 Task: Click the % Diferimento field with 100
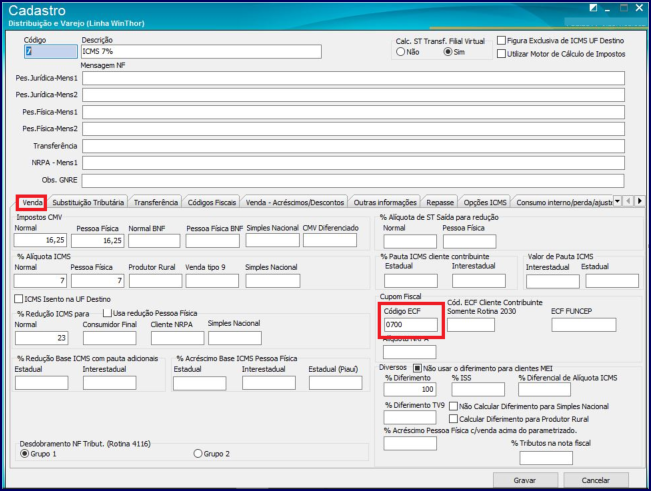click(x=410, y=389)
